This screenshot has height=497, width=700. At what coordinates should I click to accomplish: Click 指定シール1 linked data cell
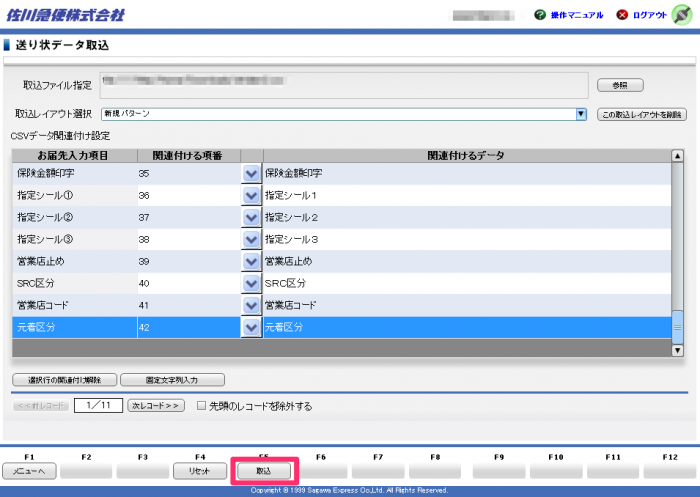pyautogui.click(x=467, y=195)
